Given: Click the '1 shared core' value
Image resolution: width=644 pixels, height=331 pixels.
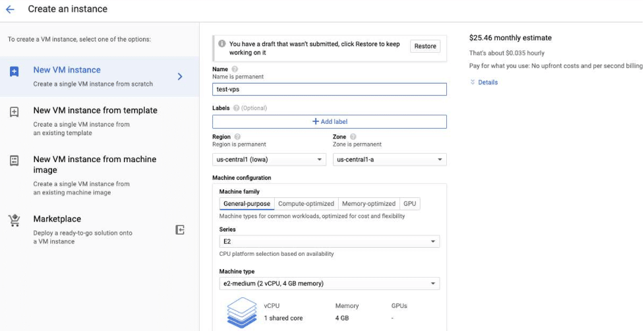Looking at the screenshot, I should [x=283, y=318].
